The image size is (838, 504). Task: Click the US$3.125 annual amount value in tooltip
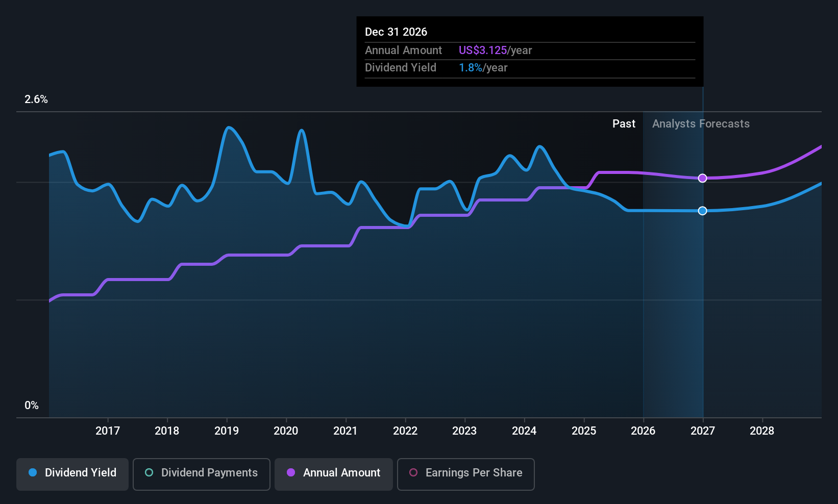pyautogui.click(x=483, y=50)
